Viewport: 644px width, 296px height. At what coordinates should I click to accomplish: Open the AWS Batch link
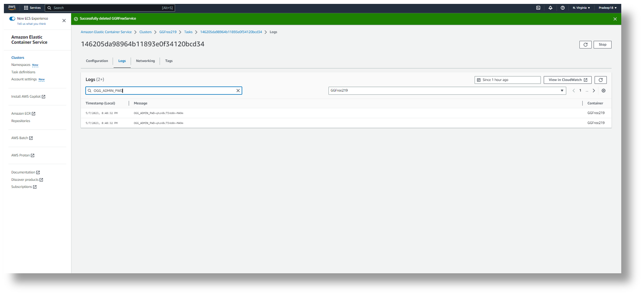coord(22,138)
